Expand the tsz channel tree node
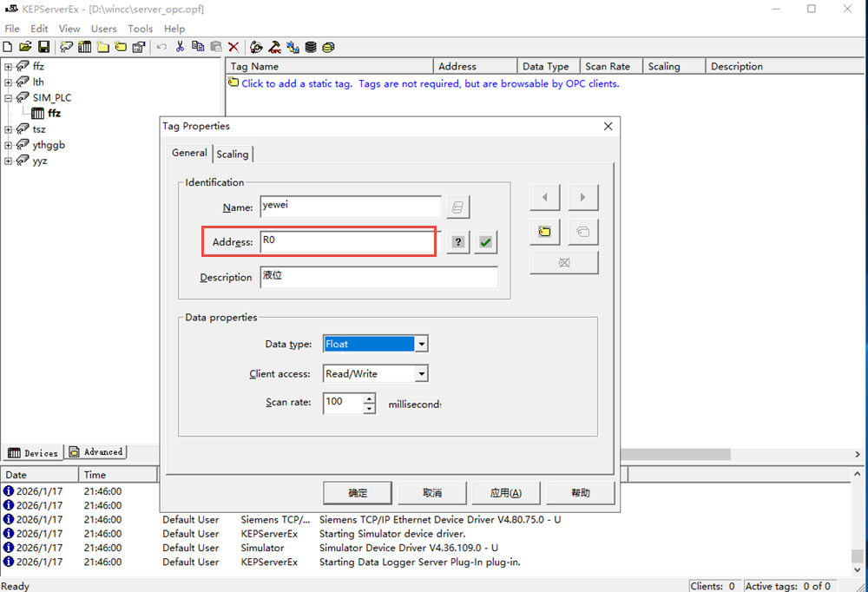Viewport: 868px width, 592px height. pyautogui.click(x=9, y=129)
